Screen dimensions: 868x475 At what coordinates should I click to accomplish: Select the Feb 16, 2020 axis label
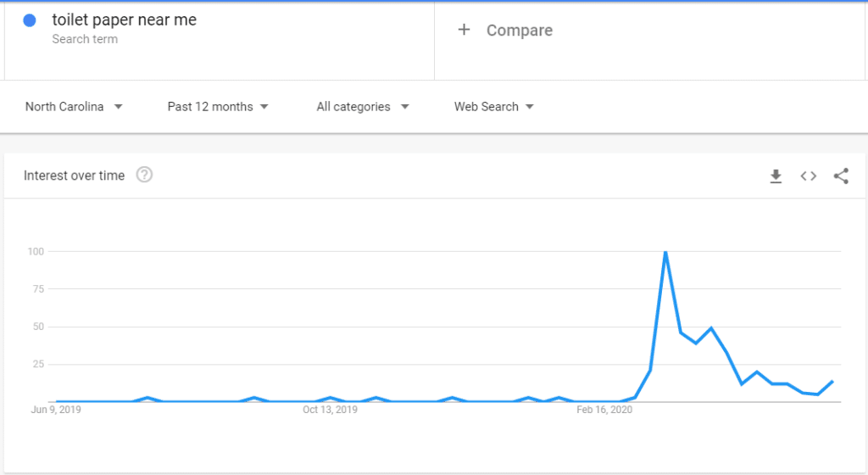point(604,410)
